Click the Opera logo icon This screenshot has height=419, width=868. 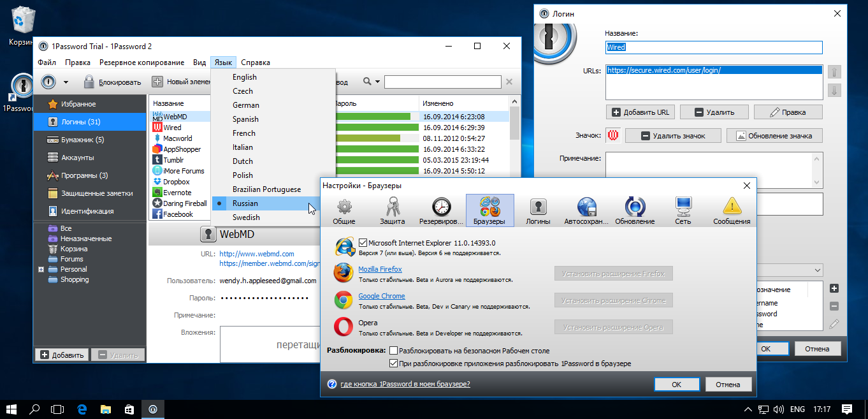click(344, 327)
